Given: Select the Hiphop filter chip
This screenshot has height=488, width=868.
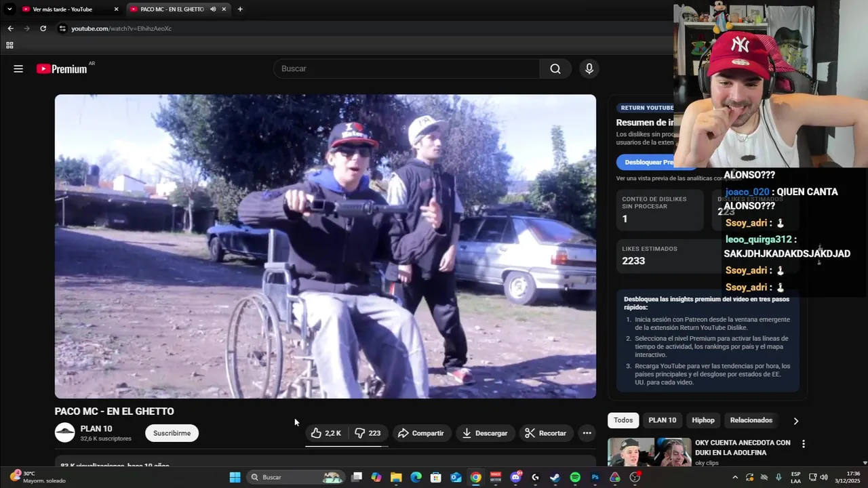Looking at the screenshot, I should [703, 420].
